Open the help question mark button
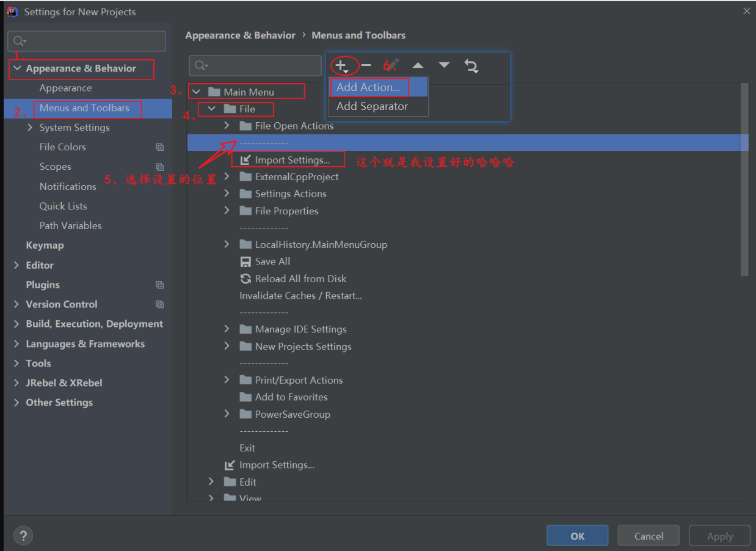Screen dimensions: 756x551 [23, 536]
